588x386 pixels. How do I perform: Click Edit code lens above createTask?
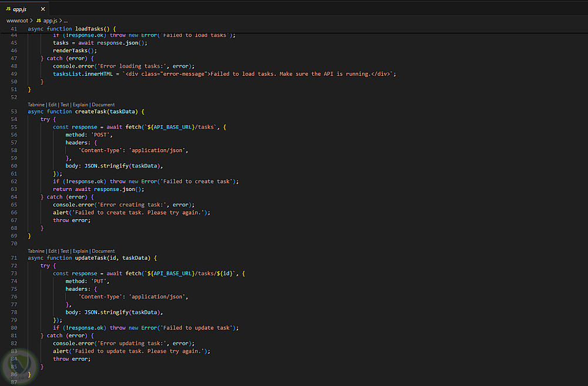[x=53, y=105]
